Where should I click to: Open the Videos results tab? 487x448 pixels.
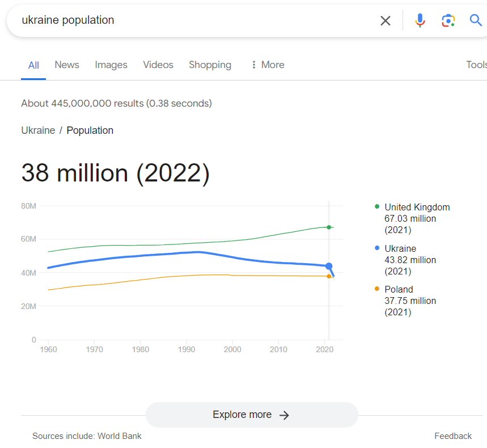click(x=158, y=65)
